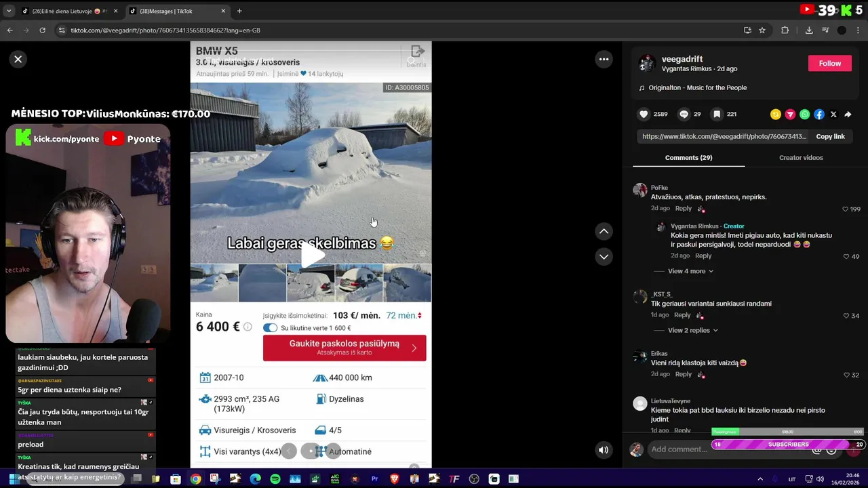Open a new browser tab

(239, 11)
